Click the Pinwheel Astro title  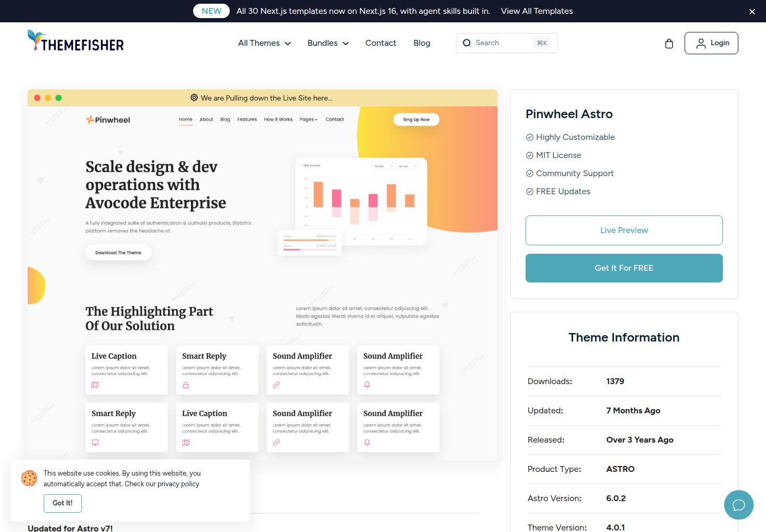[569, 114]
